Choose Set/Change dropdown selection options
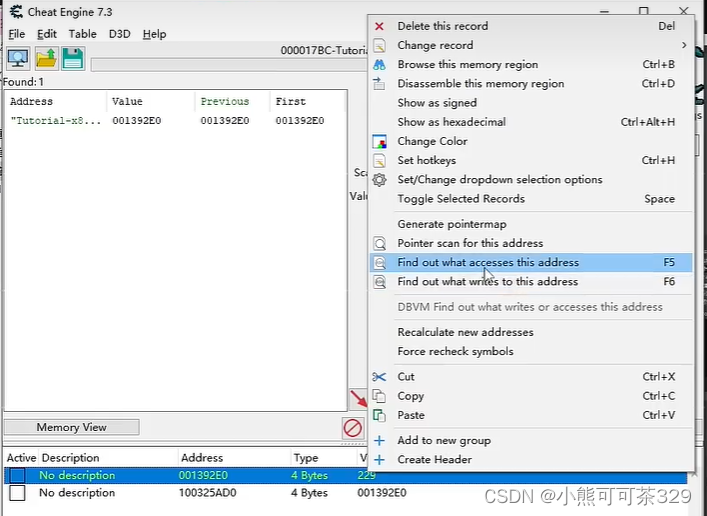This screenshot has height=516, width=707. tap(531, 180)
